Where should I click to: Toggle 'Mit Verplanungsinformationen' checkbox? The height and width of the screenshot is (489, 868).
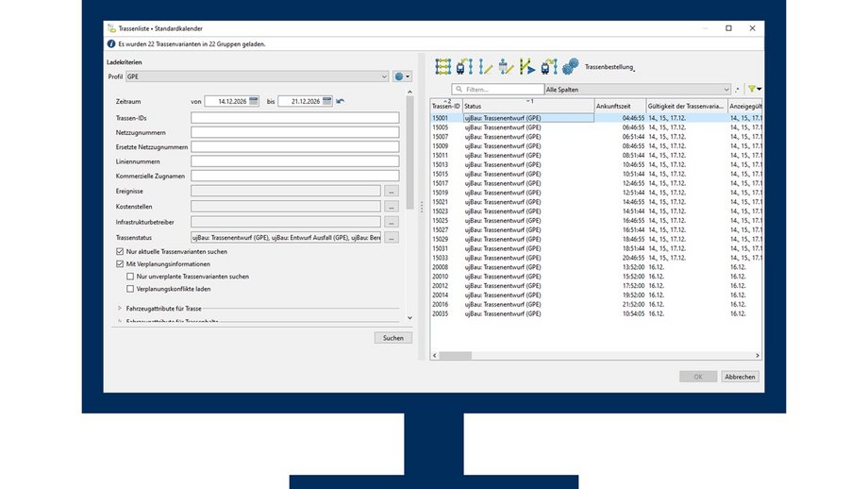click(120, 264)
